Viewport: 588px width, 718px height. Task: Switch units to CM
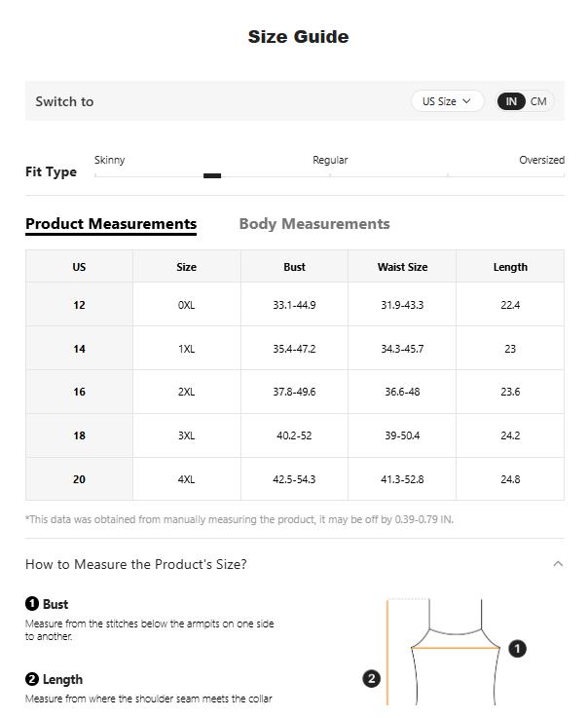[x=538, y=101]
